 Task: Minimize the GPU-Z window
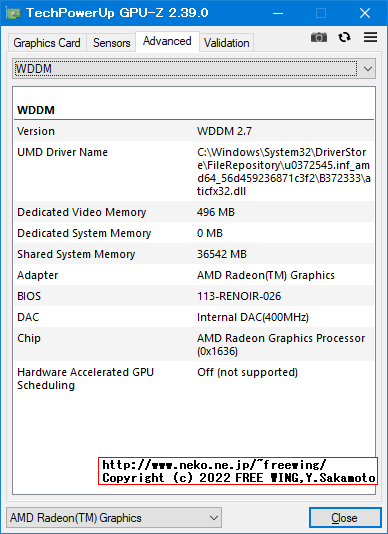278,13
